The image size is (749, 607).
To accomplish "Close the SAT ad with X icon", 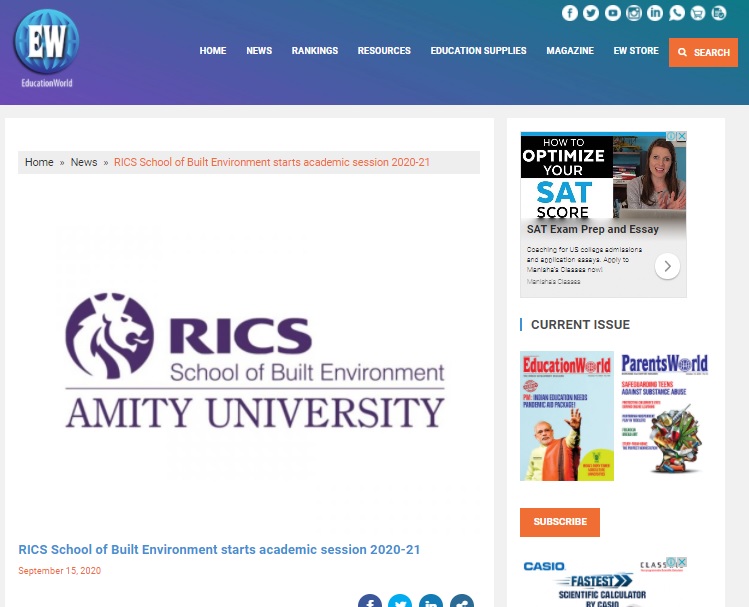I will (682, 136).
